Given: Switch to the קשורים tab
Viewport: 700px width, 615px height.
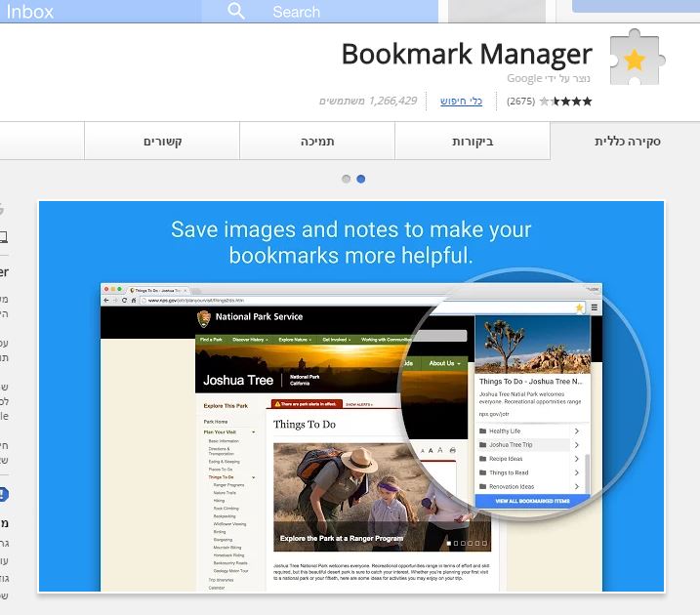Looking at the screenshot, I should click(162, 141).
